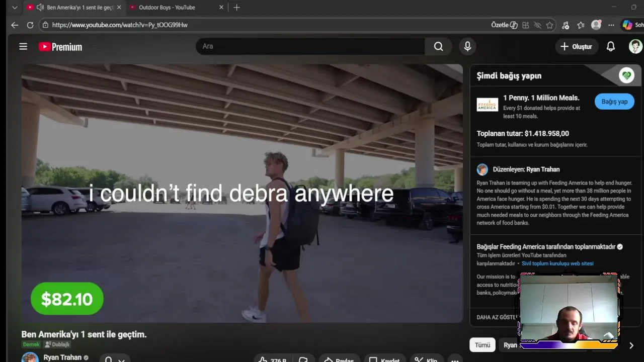Image resolution: width=644 pixels, height=362 pixels.
Task: Click the Bağış yap donate button
Action: coord(614,102)
